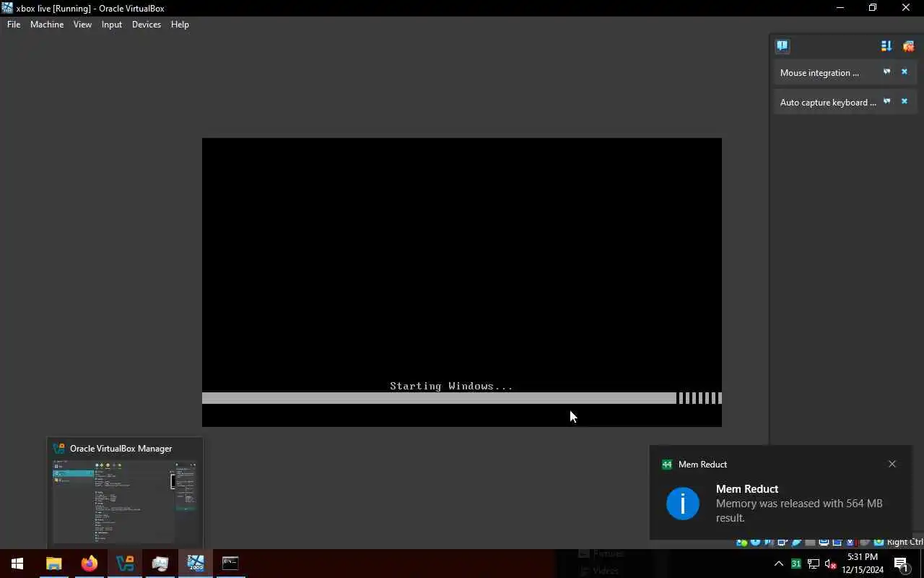Click the shared folders status icon

[x=810, y=543]
